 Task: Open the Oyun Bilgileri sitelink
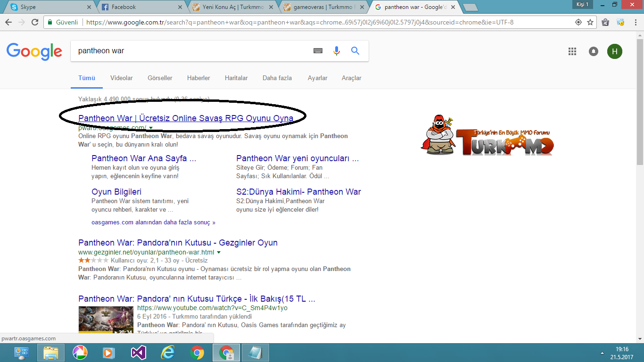(116, 192)
